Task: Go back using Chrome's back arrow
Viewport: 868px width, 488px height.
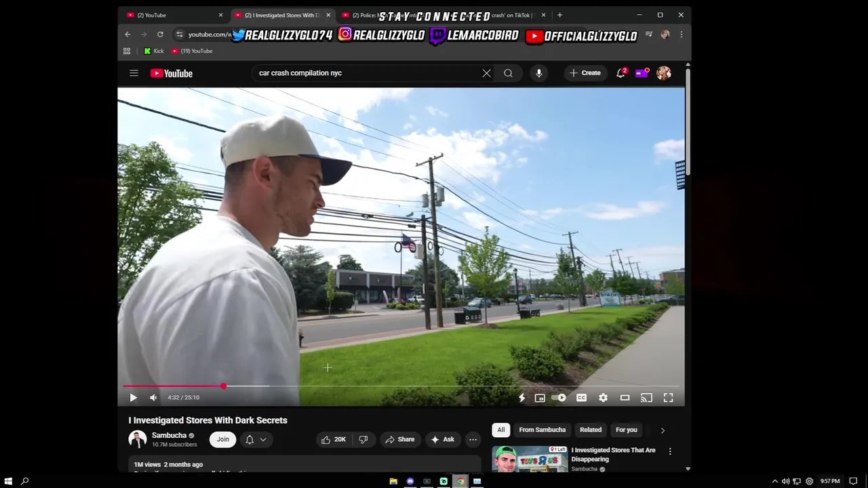Action: (127, 35)
